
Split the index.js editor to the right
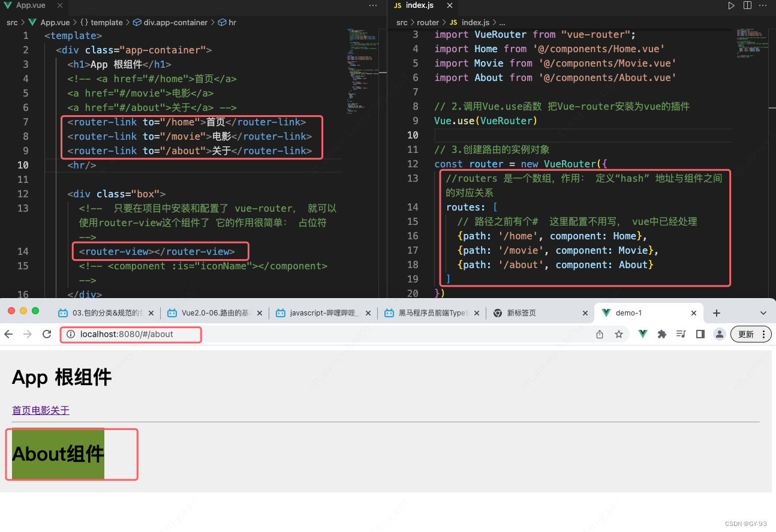tap(747, 5)
